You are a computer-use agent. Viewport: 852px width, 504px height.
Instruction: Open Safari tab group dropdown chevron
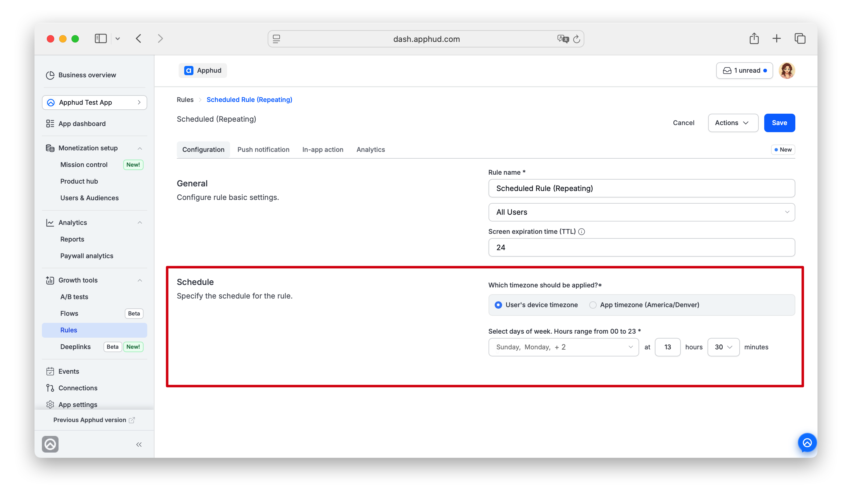click(x=117, y=39)
